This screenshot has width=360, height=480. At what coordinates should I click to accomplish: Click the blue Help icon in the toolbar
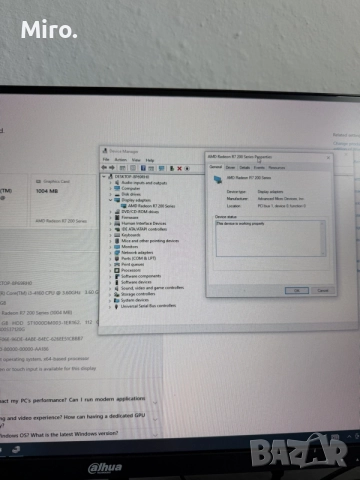coord(143,168)
